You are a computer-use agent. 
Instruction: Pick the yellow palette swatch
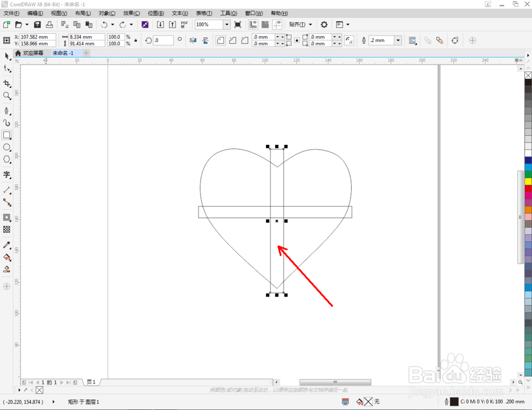[528, 182]
